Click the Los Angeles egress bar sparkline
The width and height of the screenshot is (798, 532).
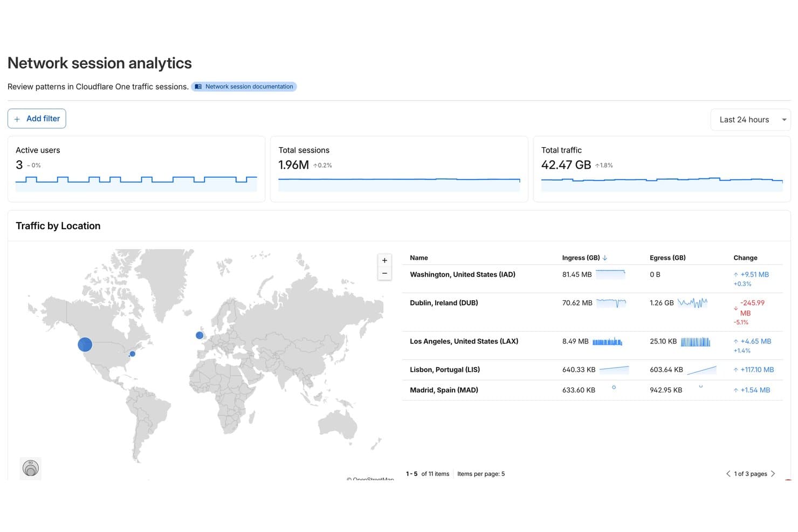pyautogui.click(x=696, y=342)
